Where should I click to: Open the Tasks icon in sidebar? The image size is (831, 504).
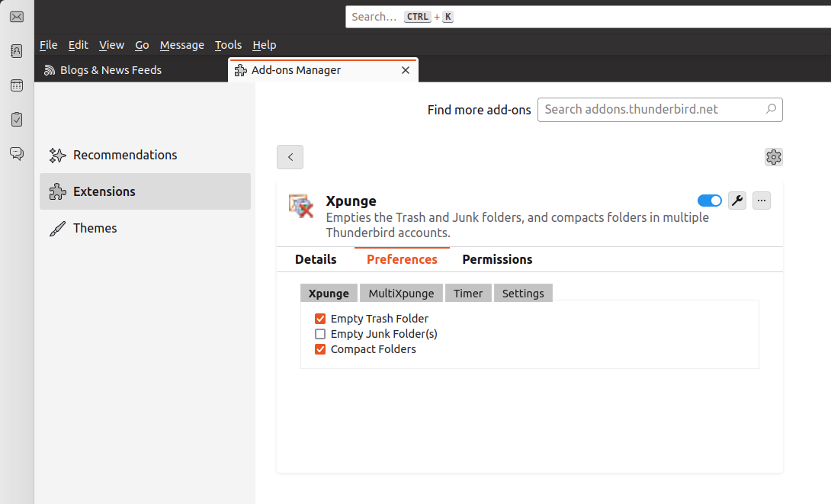click(17, 120)
